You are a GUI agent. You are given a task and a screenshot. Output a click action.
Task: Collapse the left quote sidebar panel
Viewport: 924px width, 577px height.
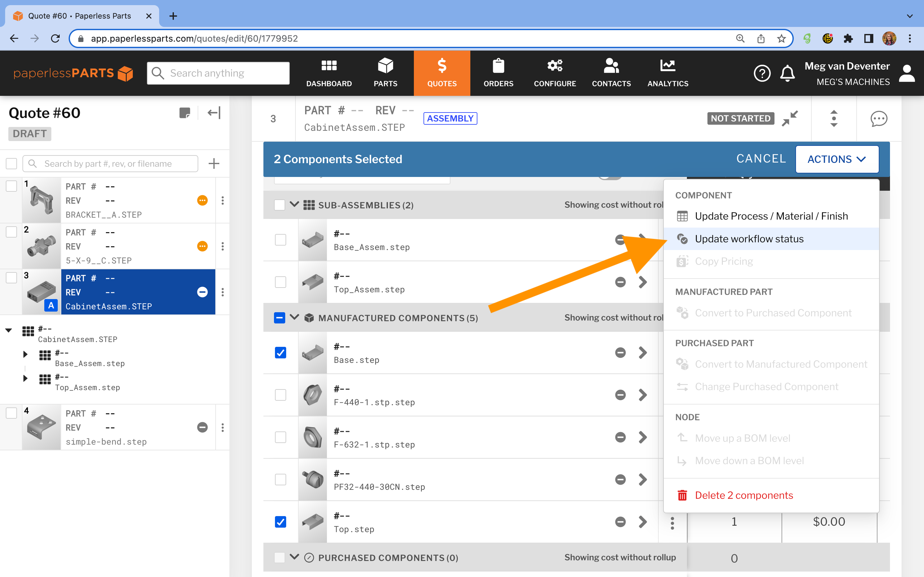pyautogui.click(x=214, y=113)
